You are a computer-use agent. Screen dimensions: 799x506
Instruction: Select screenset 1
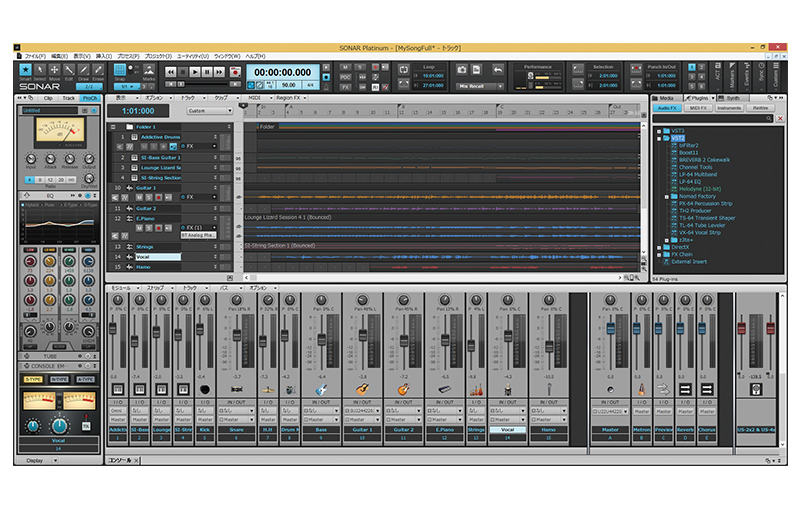(x=691, y=67)
